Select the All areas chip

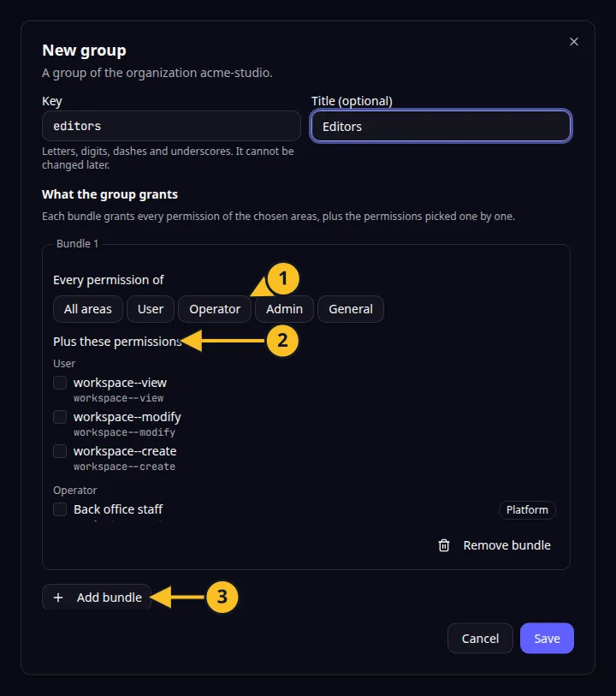click(88, 309)
